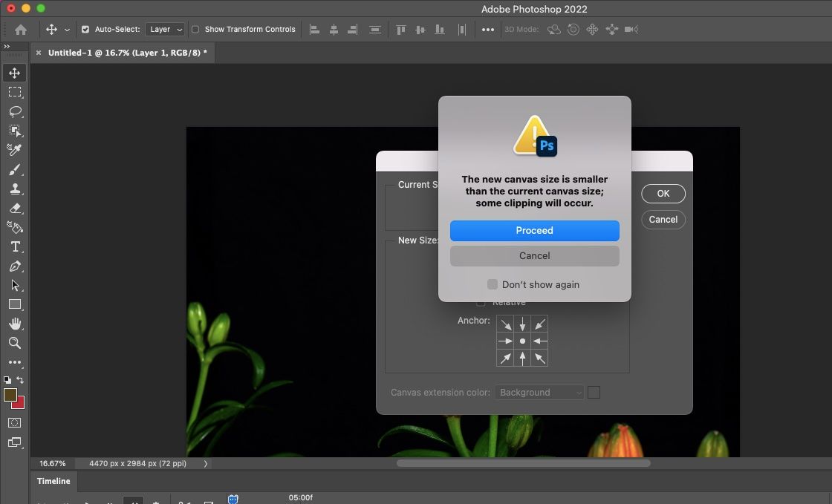Image resolution: width=832 pixels, height=504 pixels.
Task: Open the Auto-Select Layer dropdown
Action: click(x=166, y=30)
